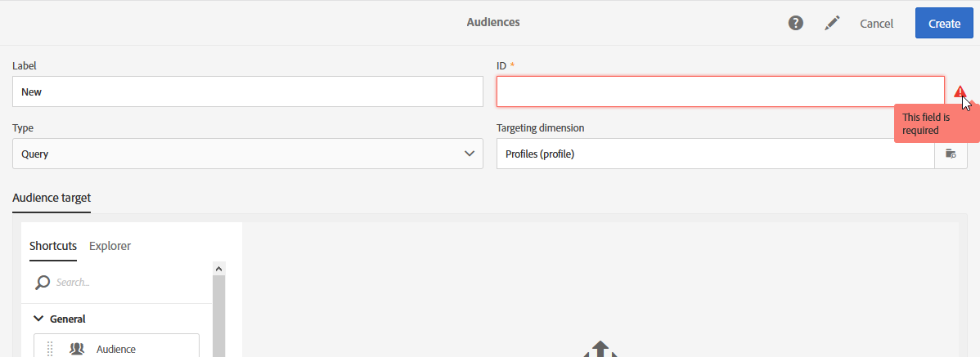Open the targeting dimension picker icon
The height and width of the screenshot is (357, 980).
(950, 154)
